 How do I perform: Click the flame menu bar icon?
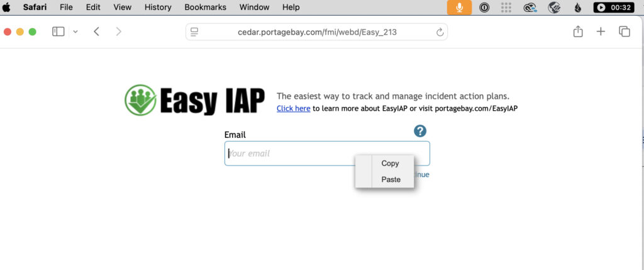click(x=578, y=8)
